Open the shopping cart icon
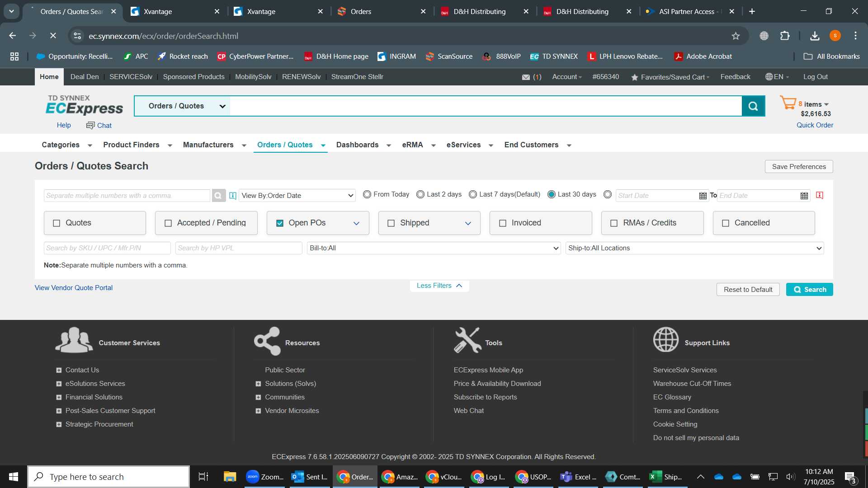 [x=788, y=103]
